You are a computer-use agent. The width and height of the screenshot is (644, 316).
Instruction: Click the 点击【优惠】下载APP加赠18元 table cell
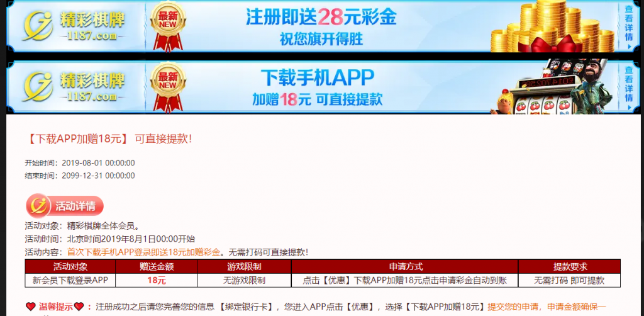click(405, 281)
